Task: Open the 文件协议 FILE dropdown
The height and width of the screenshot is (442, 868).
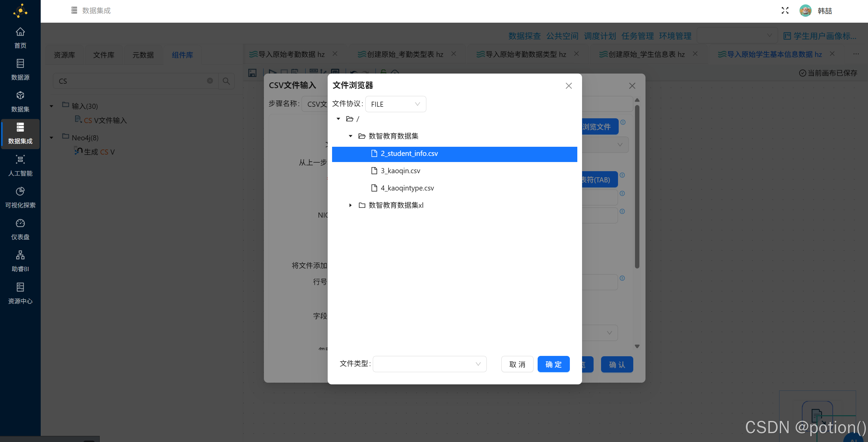Action: (396, 104)
